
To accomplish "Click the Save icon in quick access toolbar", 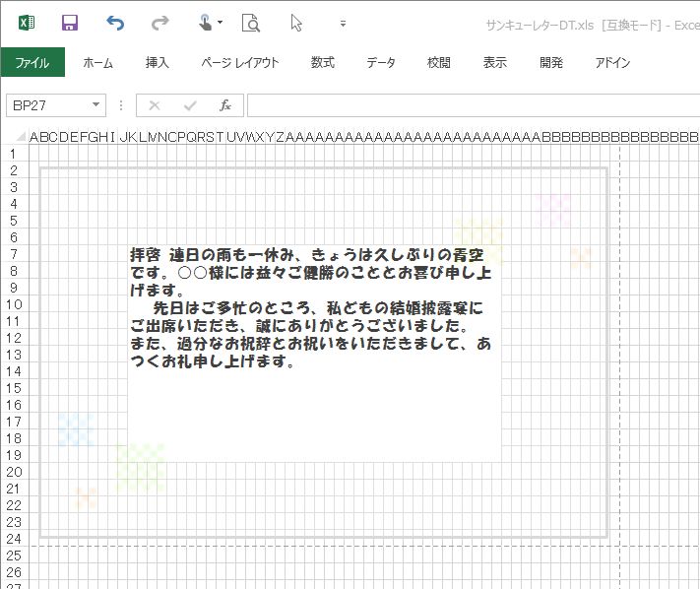I will (x=70, y=23).
